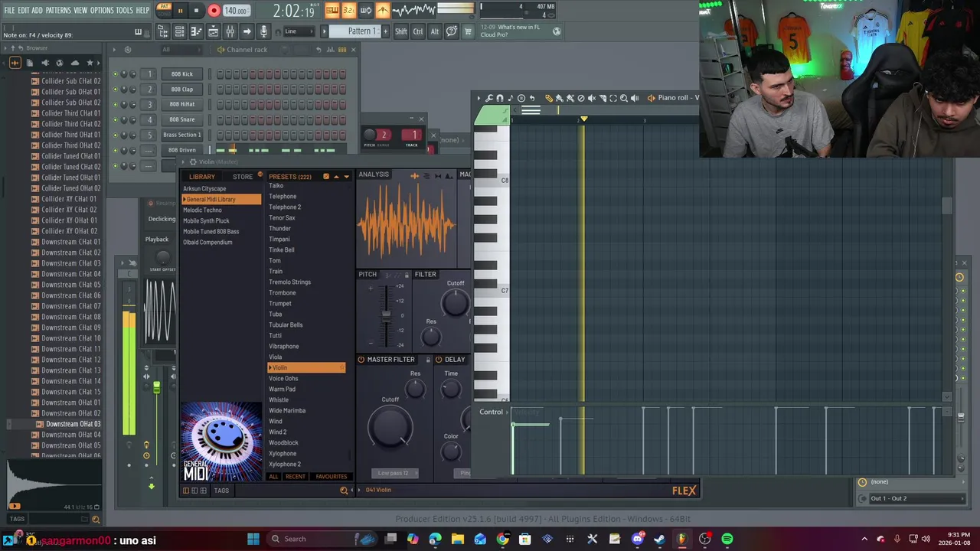Toggle the countdown before recording icon
Screen dimensions: 980x551
pyautogui.click(x=348, y=10)
